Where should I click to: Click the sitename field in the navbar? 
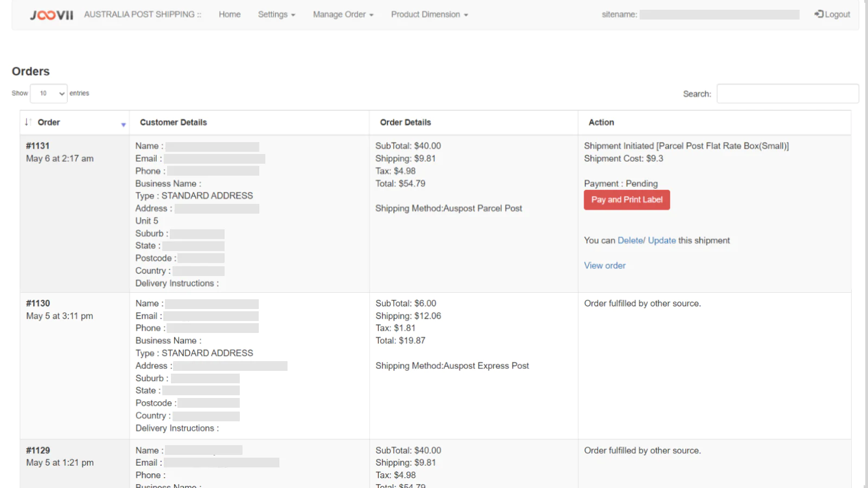click(719, 15)
